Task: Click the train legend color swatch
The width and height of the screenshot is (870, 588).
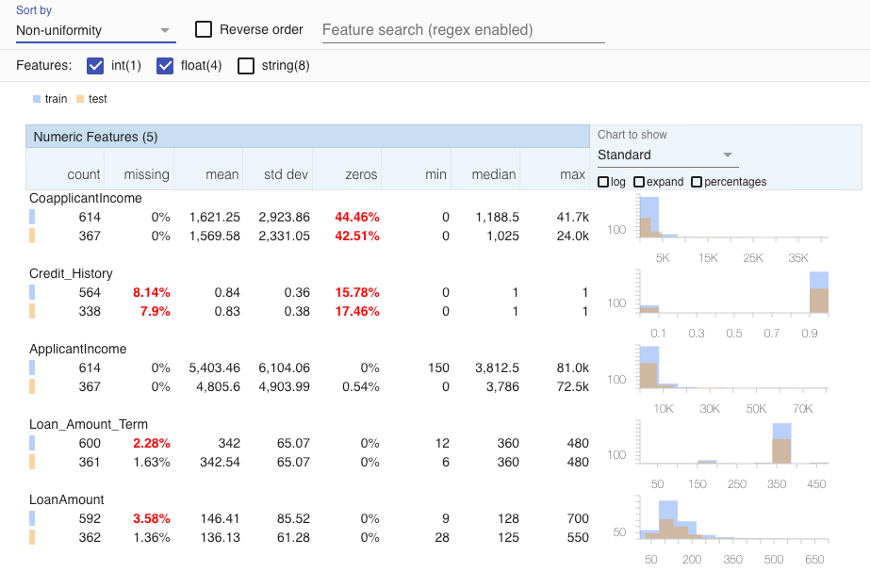Action: pos(37,99)
